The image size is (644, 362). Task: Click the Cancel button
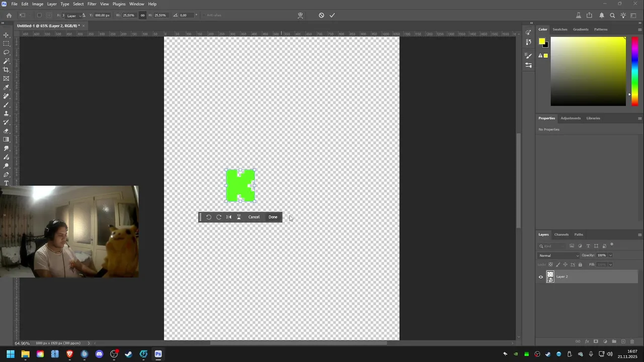[254, 217]
